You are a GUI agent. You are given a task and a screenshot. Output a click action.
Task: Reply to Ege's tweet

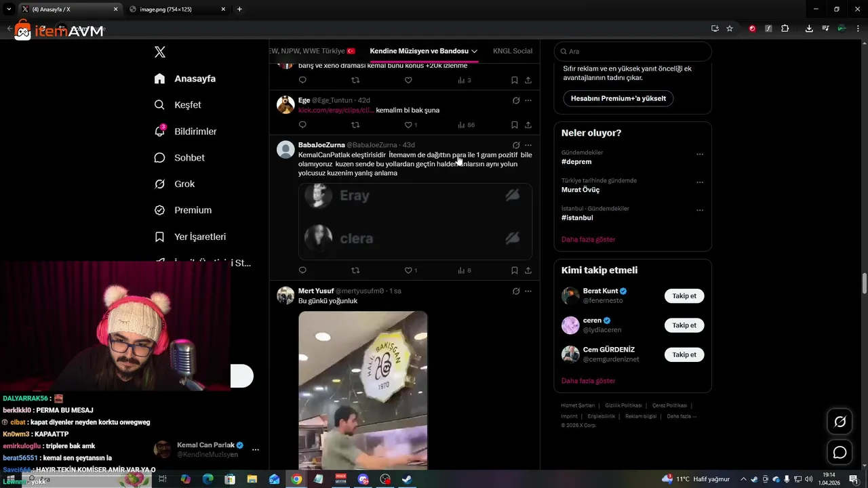pos(302,125)
